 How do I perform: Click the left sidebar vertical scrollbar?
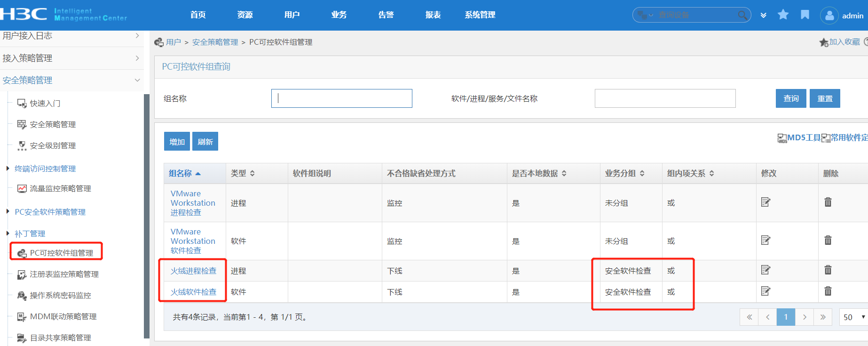[x=146, y=216]
